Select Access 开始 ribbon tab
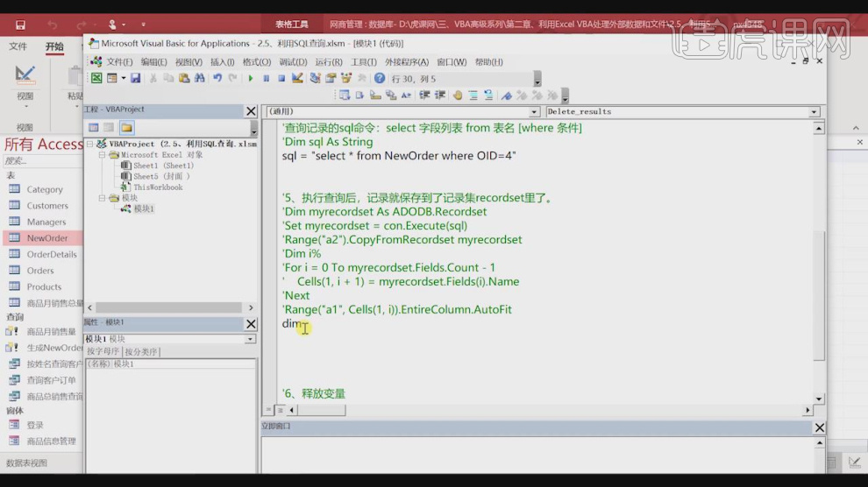 [54, 46]
